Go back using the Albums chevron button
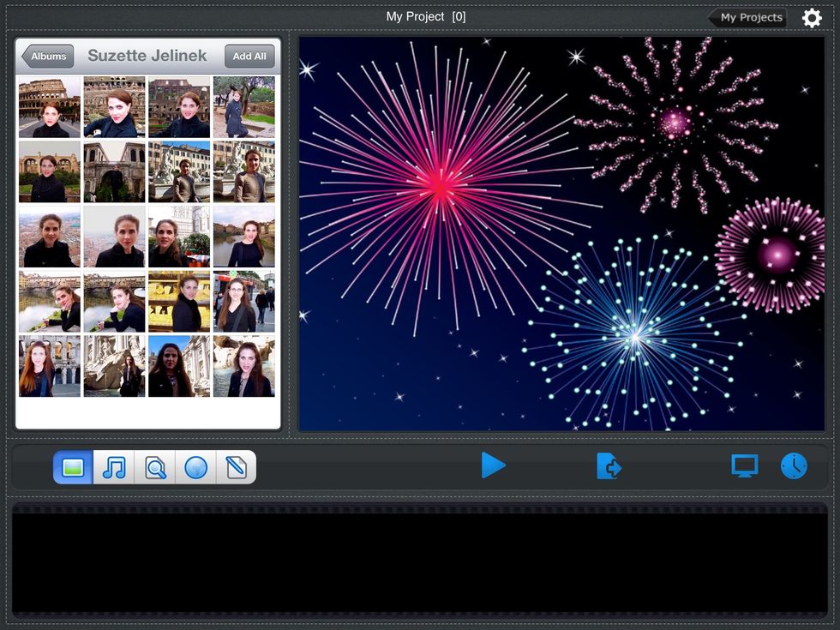 47,56
